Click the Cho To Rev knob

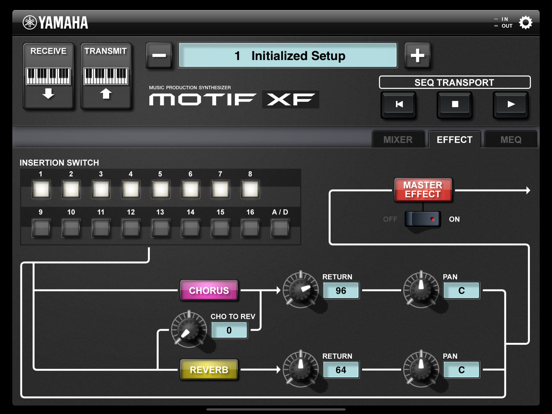click(189, 329)
